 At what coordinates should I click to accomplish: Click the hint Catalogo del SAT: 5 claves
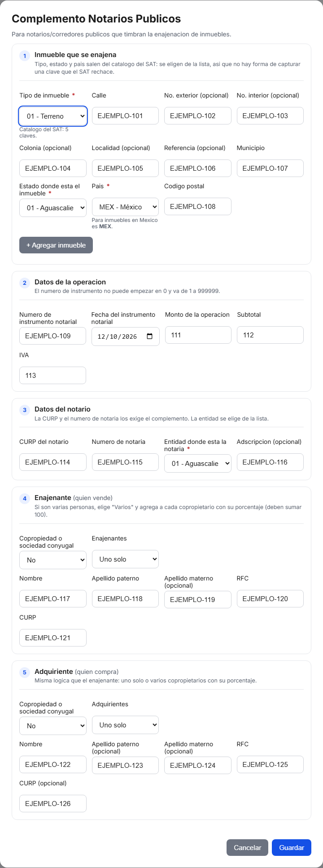pyautogui.click(x=44, y=132)
